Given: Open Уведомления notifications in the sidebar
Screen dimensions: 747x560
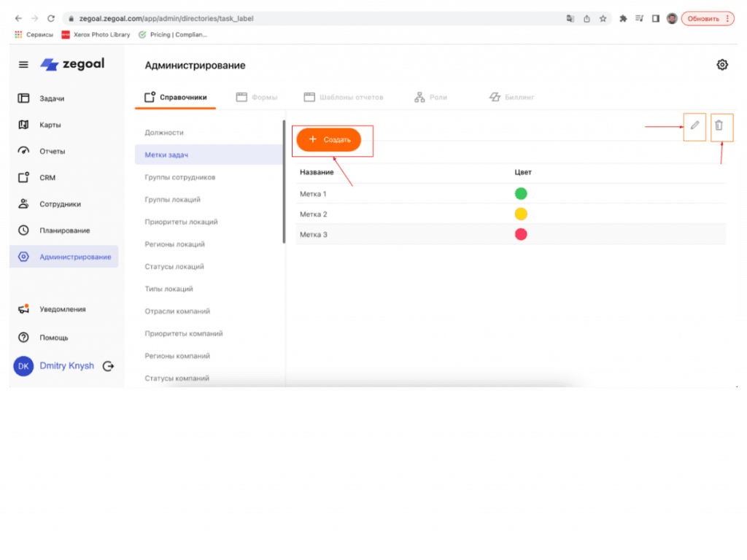Looking at the screenshot, I should 62,309.
